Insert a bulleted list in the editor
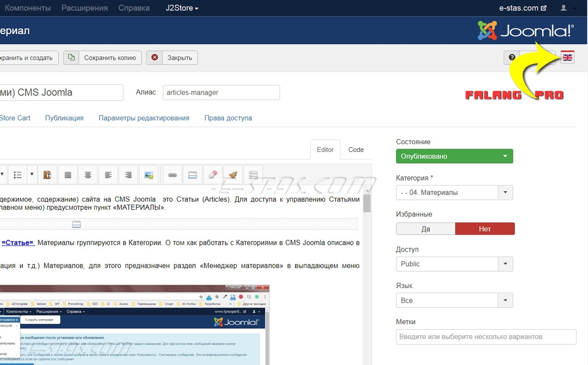 tap(17, 175)
